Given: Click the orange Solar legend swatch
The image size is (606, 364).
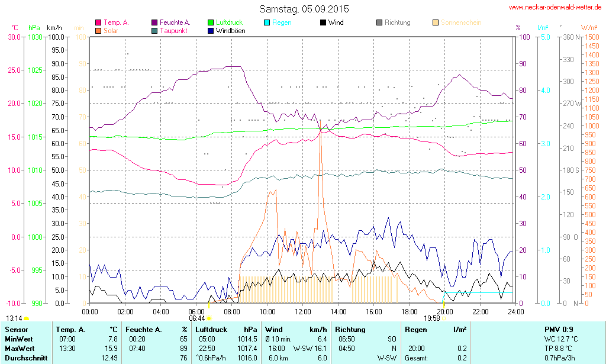Looking at the screenshot, I should tap(98, 30).
